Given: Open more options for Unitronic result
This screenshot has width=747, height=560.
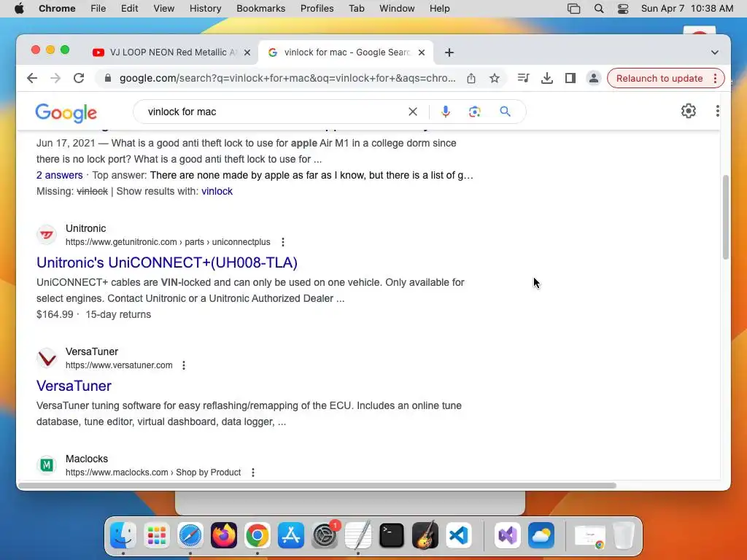Looking at the screenshot, I should (x=283, y=242).
